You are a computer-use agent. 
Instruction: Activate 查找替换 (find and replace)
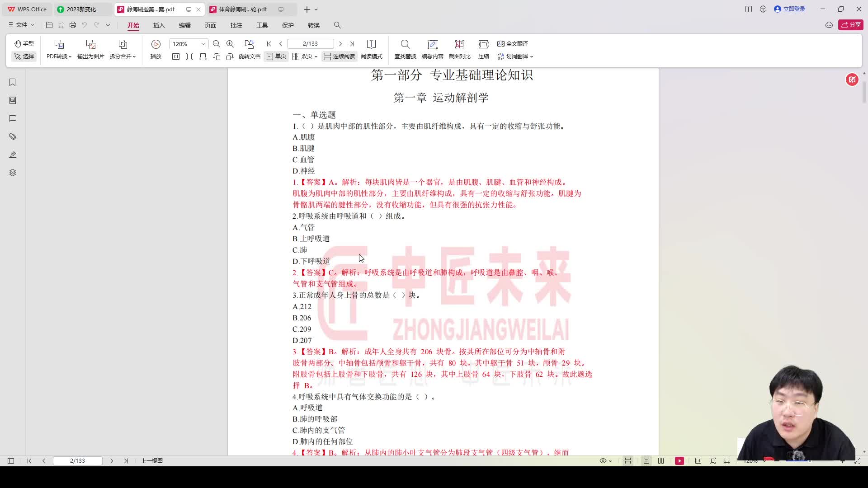point(405,48)
